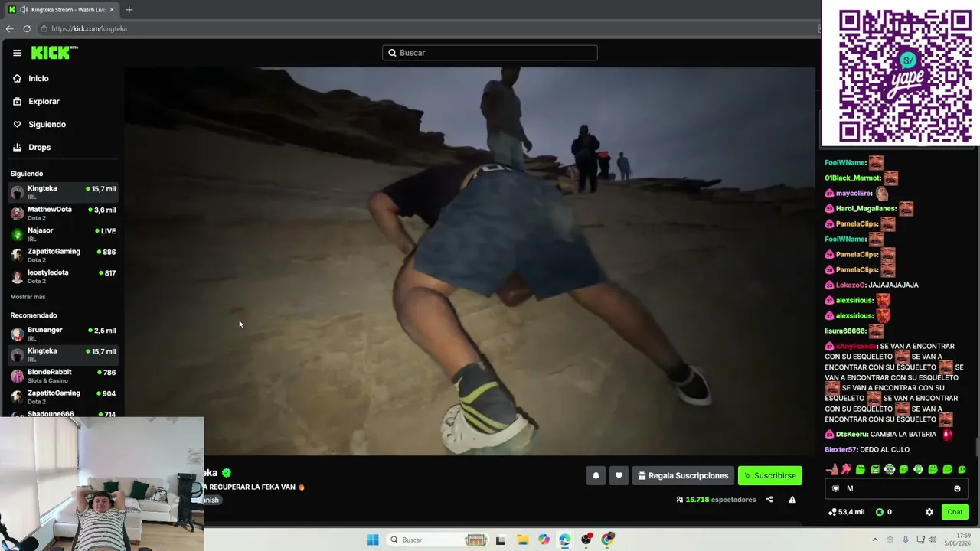This screenshot has height=551, width=980.
Task: Click the 15.718 espectadores viewer count
Action: click(716, 500)
